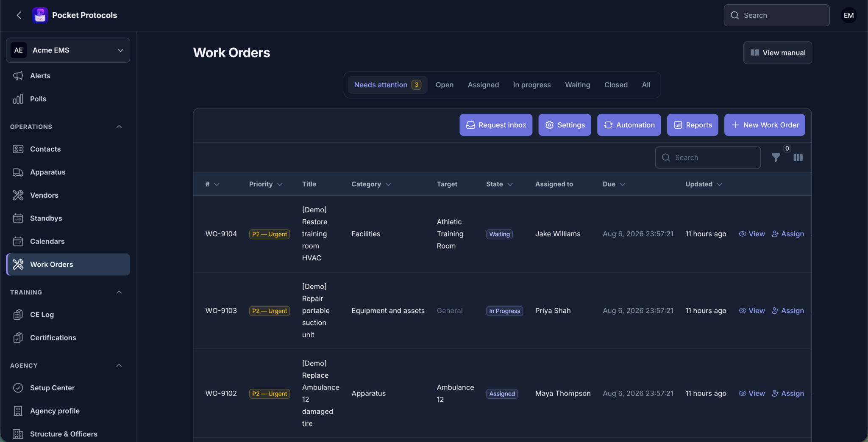
Task: Collapse the Operations section
Action: pos(119,127)
